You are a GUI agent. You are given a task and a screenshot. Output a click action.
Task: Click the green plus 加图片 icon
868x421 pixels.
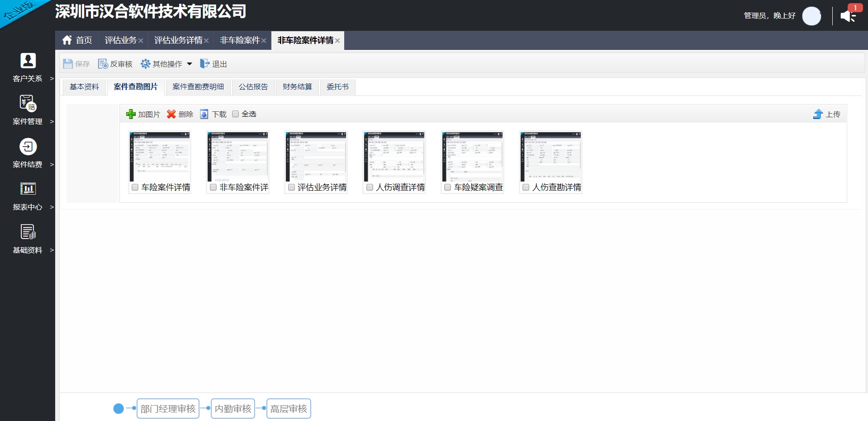pyautogui.click(x=131, y=114)
